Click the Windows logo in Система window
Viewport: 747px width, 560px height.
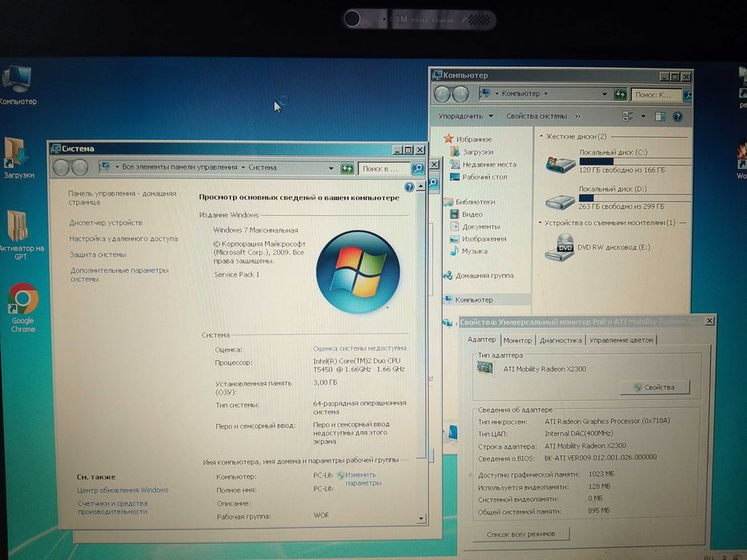coord(358,272)
